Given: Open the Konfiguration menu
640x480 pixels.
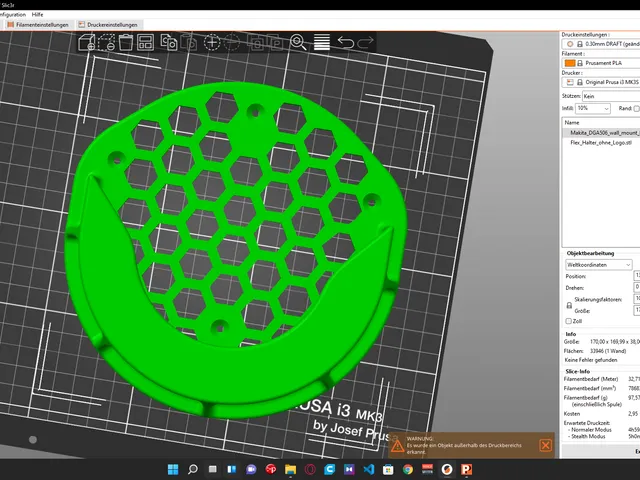Looking at the screenshot, I should point(13,14).
